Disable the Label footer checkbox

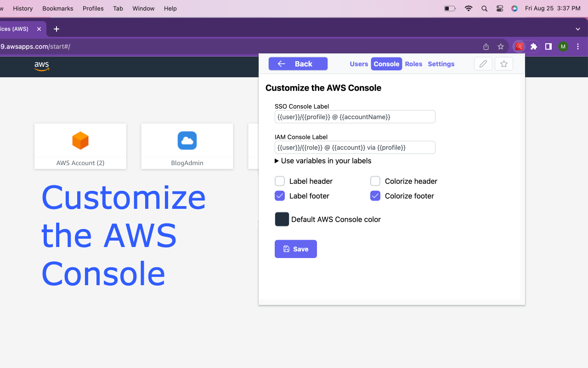pyautogui.click(x=280, y=195)
